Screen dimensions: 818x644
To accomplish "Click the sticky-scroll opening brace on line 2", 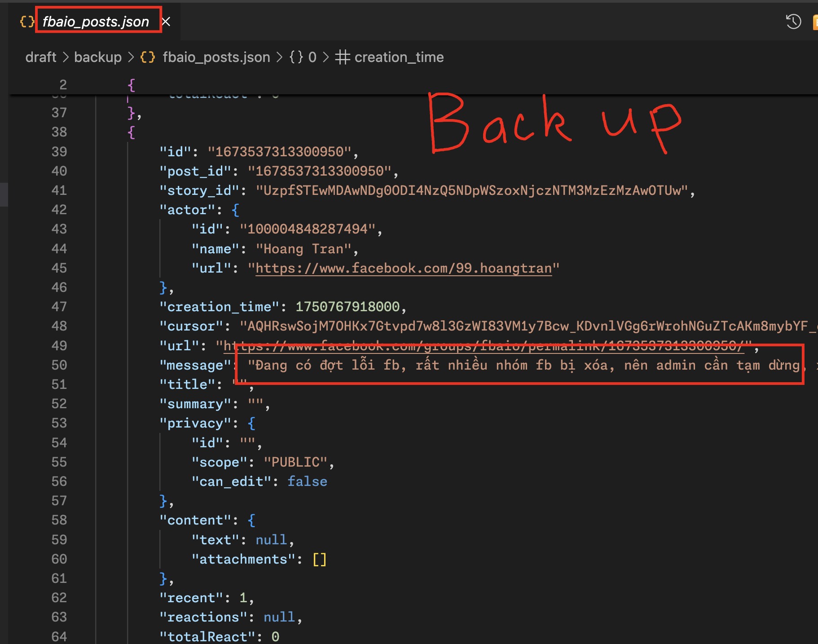I will [x=131, y=85].
